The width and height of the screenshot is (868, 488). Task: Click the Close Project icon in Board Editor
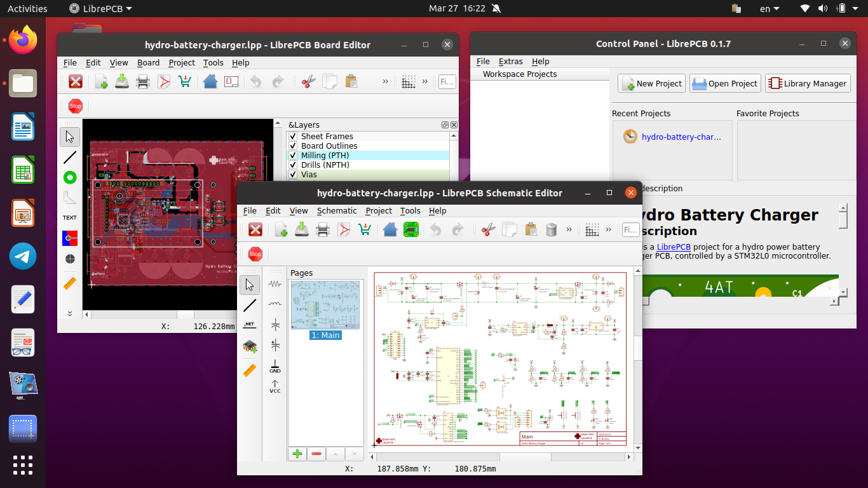tap(76, 81)
